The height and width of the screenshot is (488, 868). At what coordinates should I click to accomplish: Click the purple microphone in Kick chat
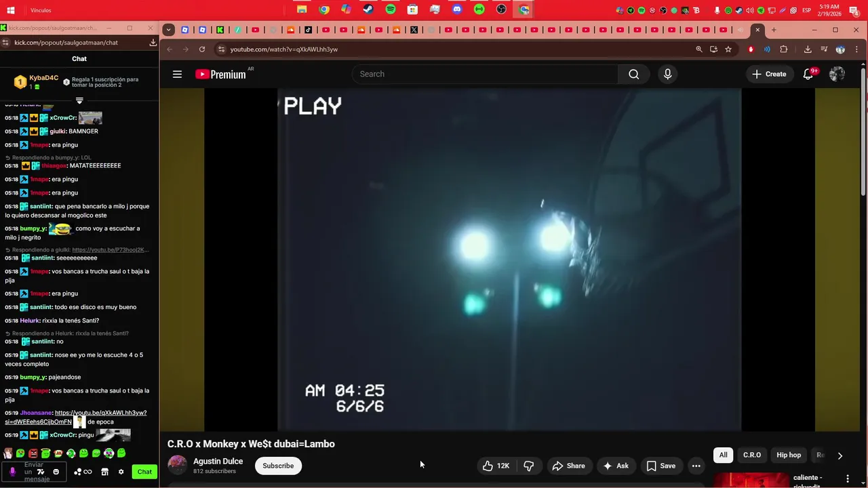pos(12,472)
